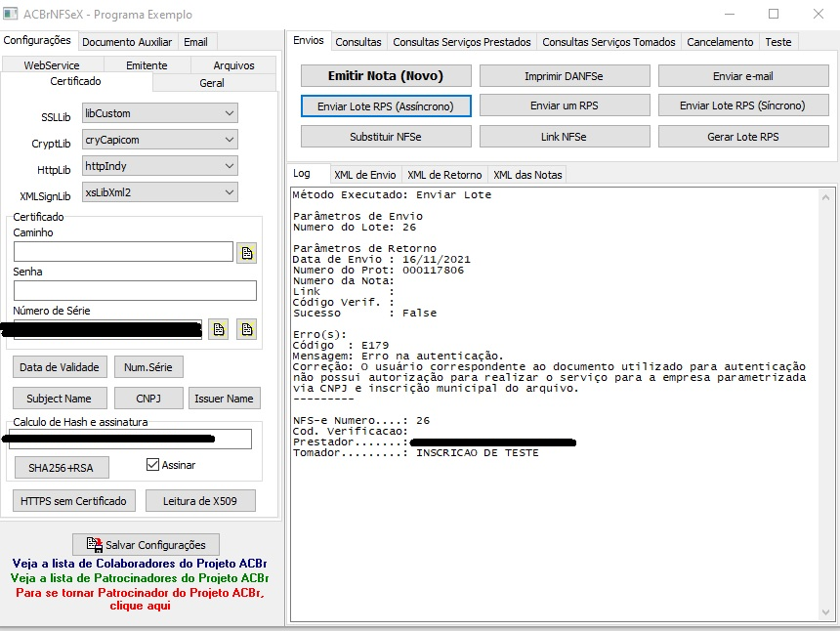This screenshot has height=631, width=840.
Task: Toggle the Assinar checkbox
Action: click(152, 464)
